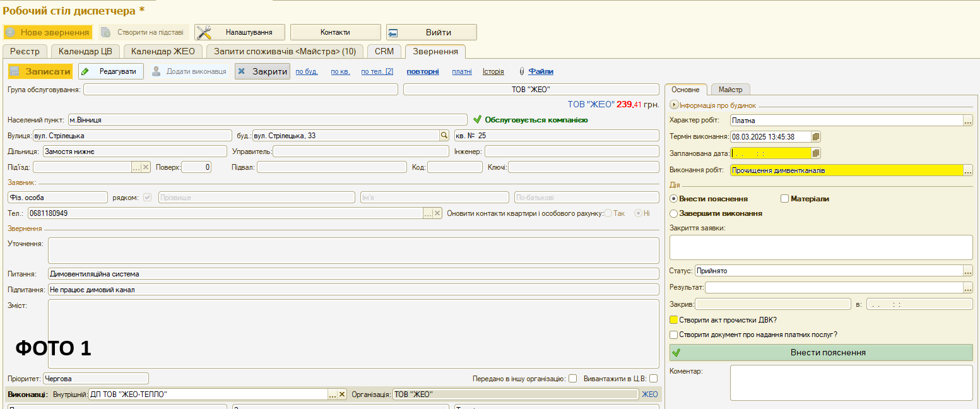
Task: Open the Статус selection ellipsis button
Action: tap(967, 271)
